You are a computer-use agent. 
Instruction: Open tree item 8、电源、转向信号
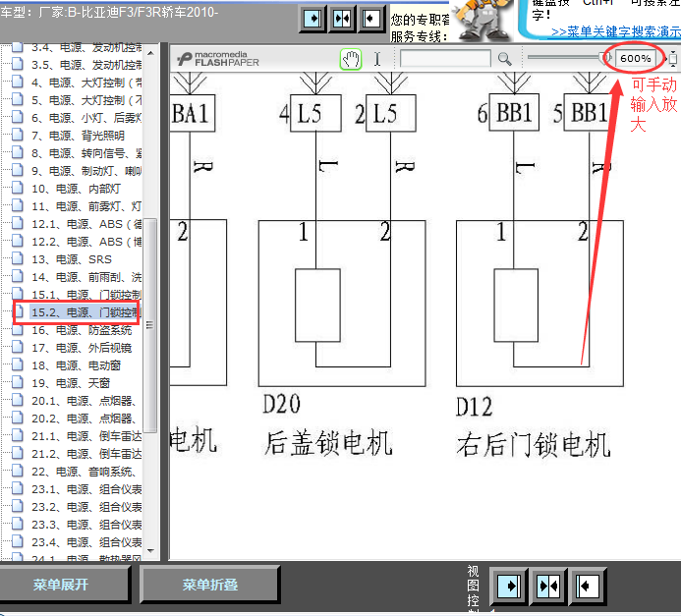[86, 153]
